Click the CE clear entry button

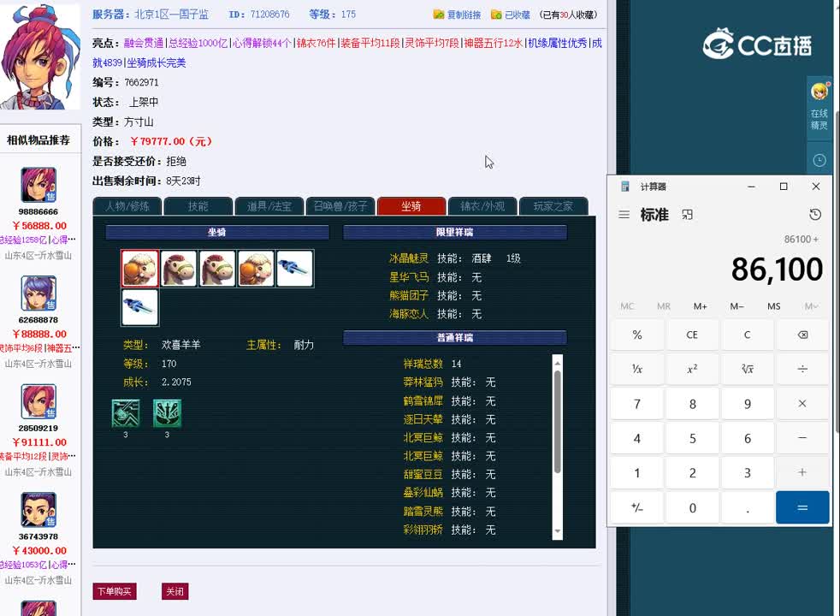point(692,335)
